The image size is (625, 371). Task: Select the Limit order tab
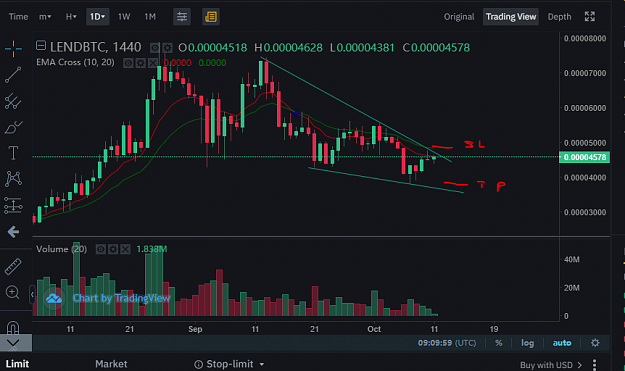click(17, 364)
